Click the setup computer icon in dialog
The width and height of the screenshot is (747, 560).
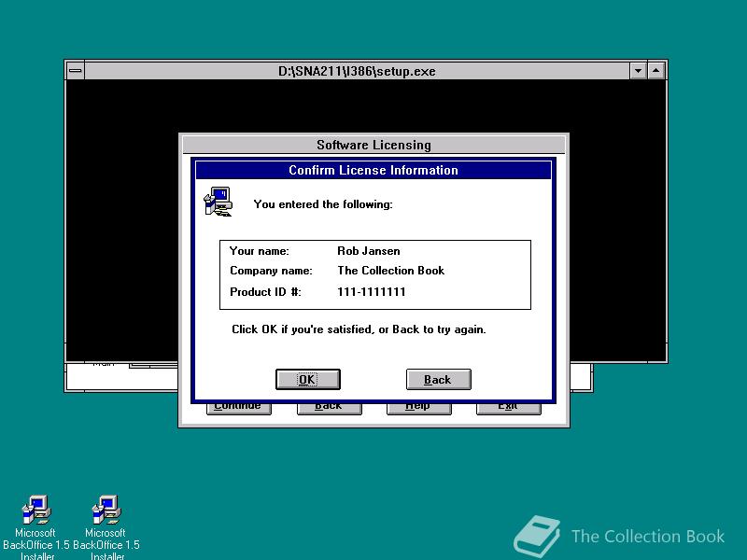(x=218, y=202)
